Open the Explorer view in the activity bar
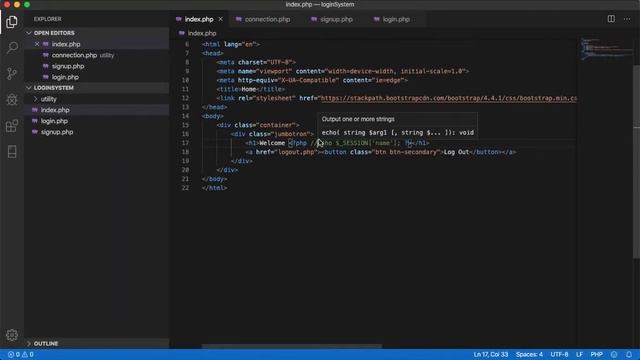The width and height of the screenshot is (640, 360). [12, 22]
